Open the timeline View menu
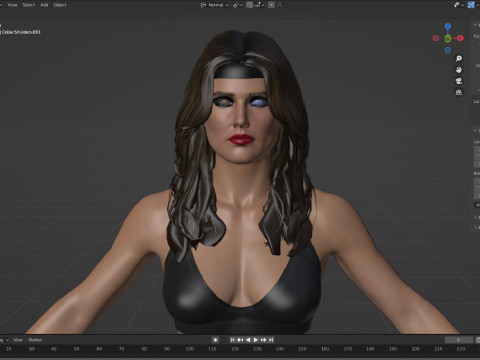The width and height of the screenshot is (480, 360). (18, 340)
